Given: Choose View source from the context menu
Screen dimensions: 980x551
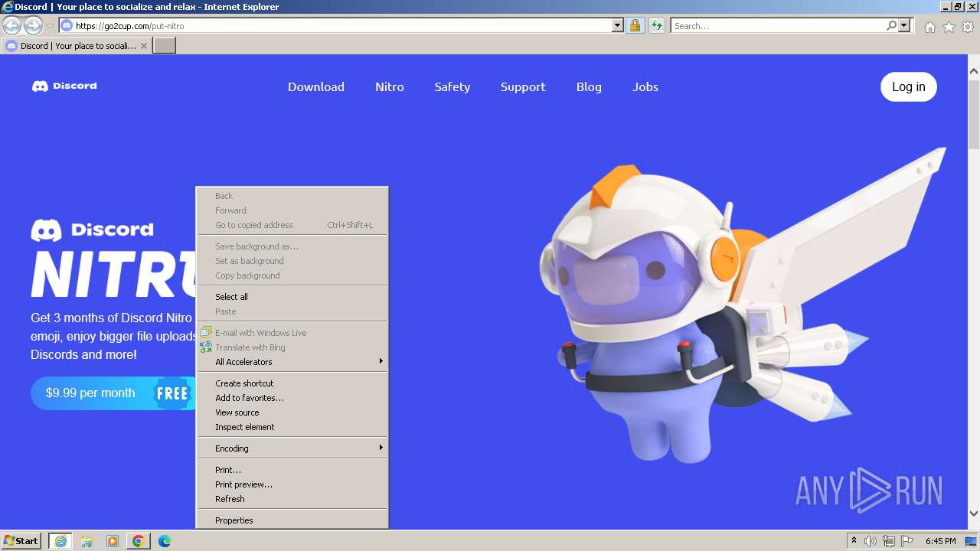Looking at the screenshot, I should click(292, 412).
